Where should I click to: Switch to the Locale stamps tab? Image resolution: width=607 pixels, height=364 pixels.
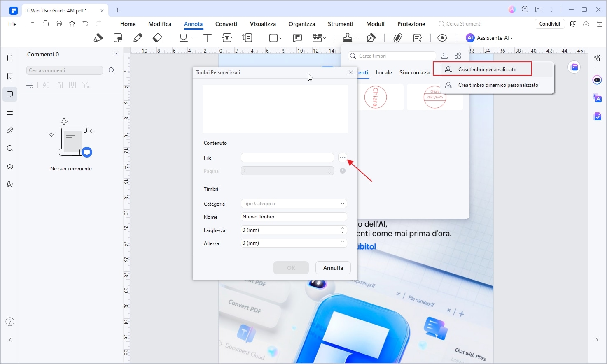[384, 72]
